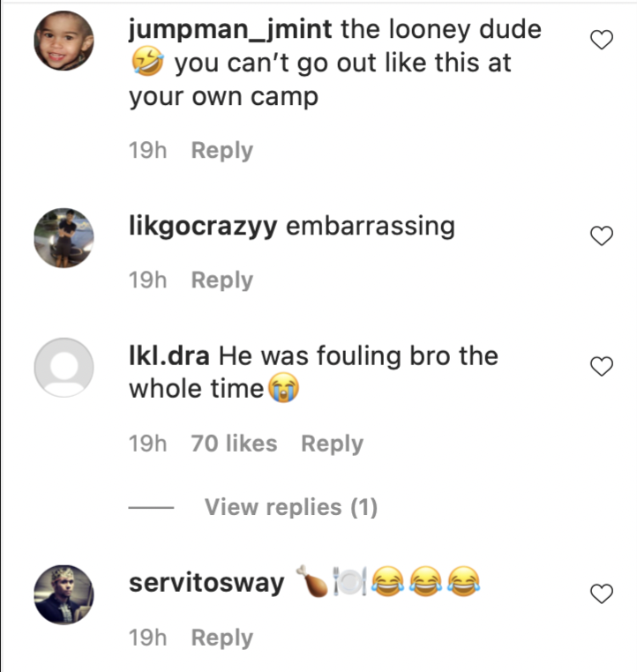This screenshot has width=637, height=672.
Task: Reply to jumpman_jmint's comment
Action: click(x=222, y=151)
